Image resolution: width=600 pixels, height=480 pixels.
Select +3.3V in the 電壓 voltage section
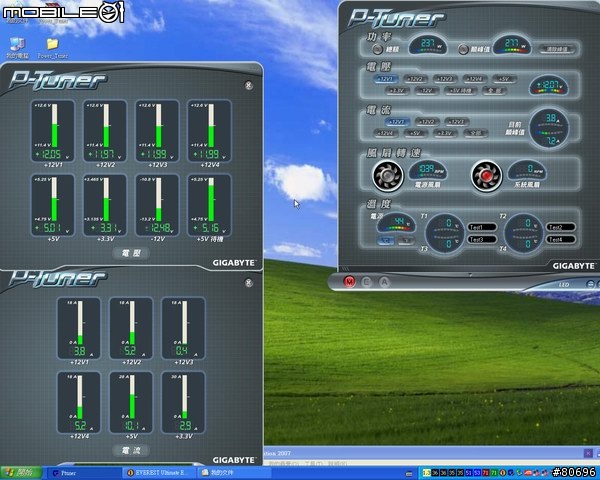tap(397, 91)
